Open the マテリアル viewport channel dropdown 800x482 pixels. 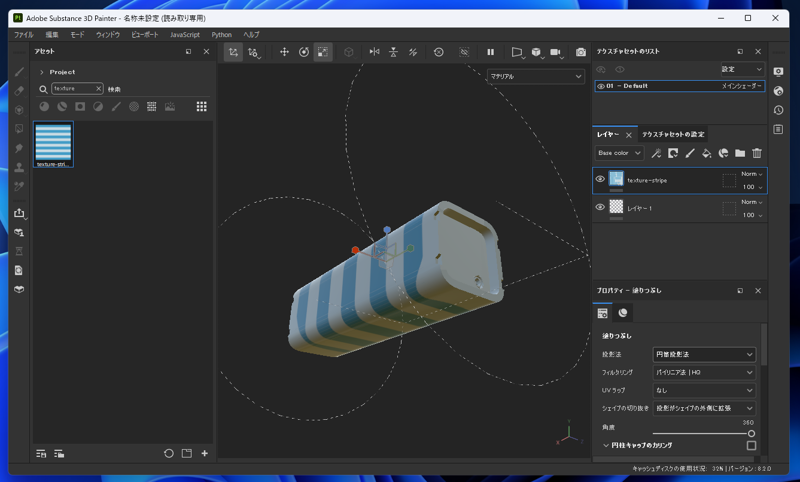[536, 77]
